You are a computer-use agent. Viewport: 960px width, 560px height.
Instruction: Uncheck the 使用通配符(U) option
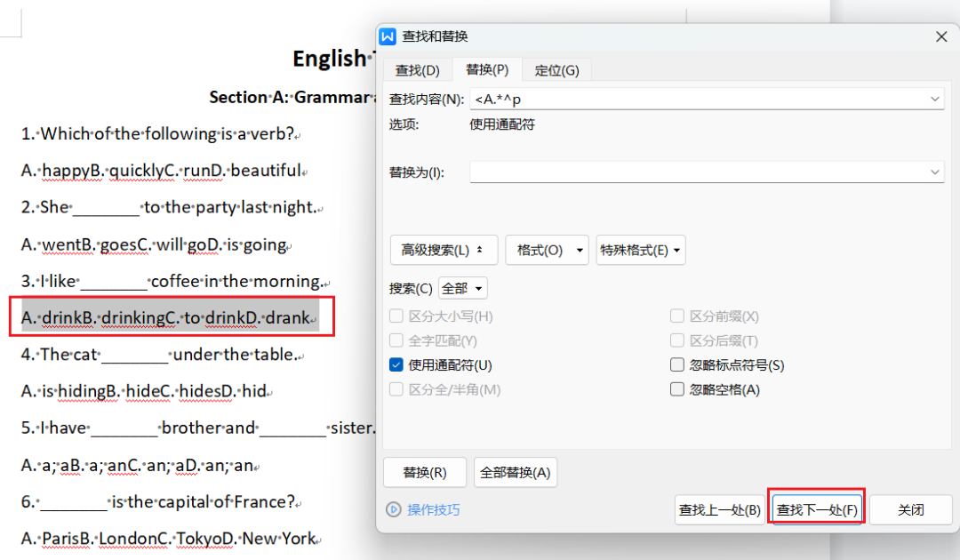coord(396,364)
